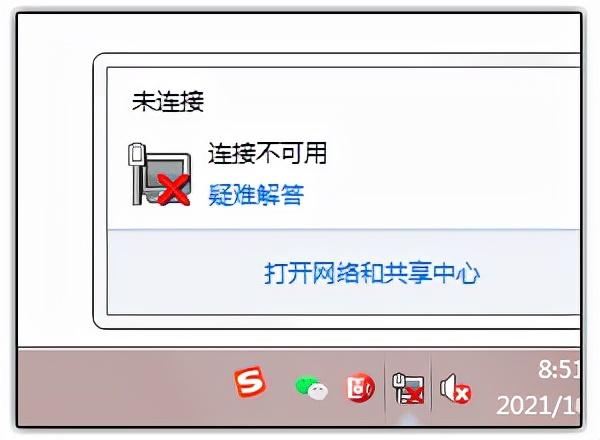This screenshot has width=600, height=440.
Task: Open WeChat from the system tray
Action: pyautogui.click(x=311, y=388)
